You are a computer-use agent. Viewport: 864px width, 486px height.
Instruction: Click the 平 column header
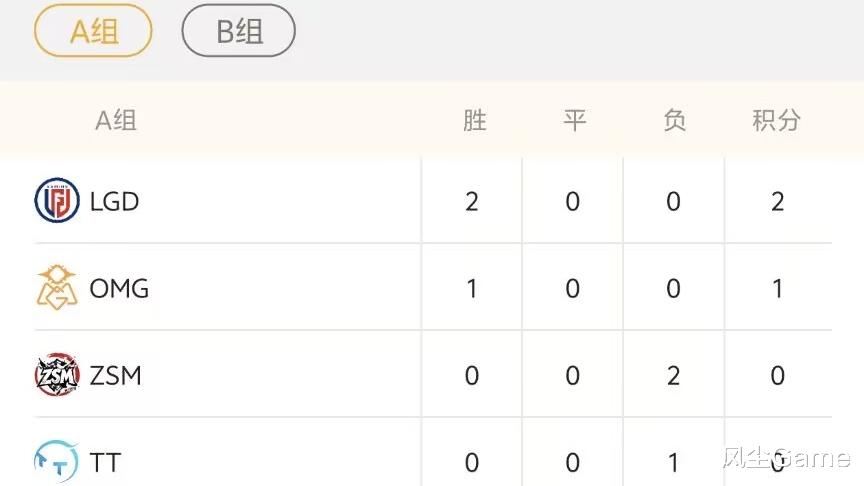click(x=574, y=121)
